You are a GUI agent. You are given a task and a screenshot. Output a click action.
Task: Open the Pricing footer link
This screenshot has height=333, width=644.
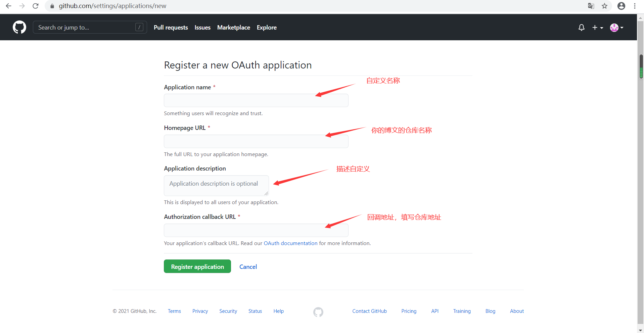coord(409,311)
